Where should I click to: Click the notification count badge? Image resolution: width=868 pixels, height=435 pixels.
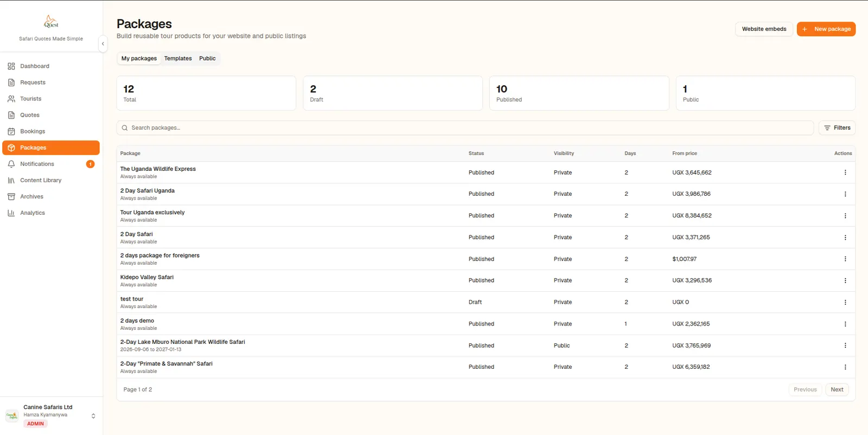90,164
